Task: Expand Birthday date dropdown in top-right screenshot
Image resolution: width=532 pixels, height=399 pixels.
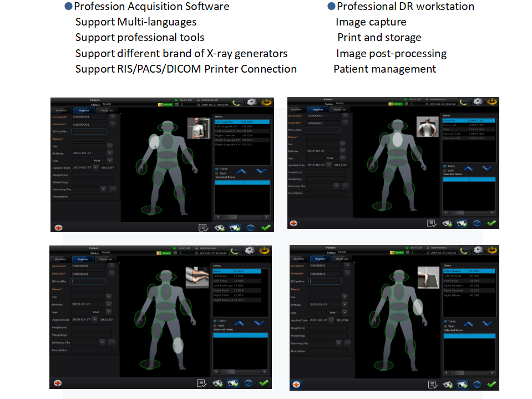Action: [342, 151]
